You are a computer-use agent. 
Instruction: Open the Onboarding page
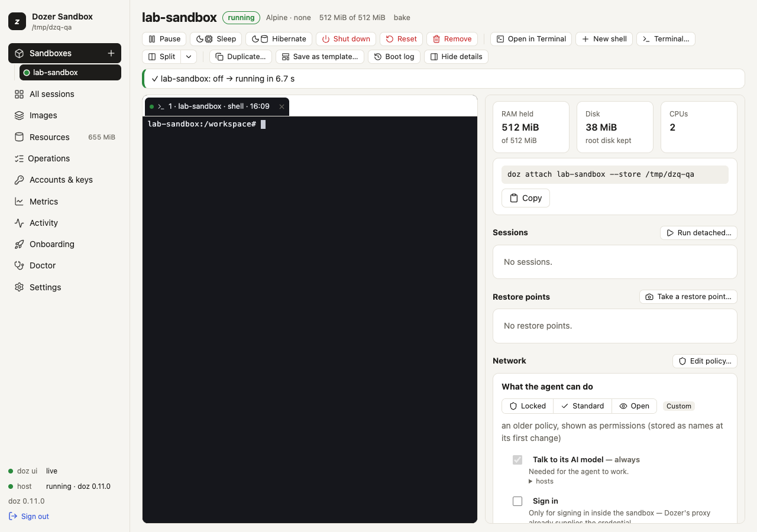pos(64,244)
